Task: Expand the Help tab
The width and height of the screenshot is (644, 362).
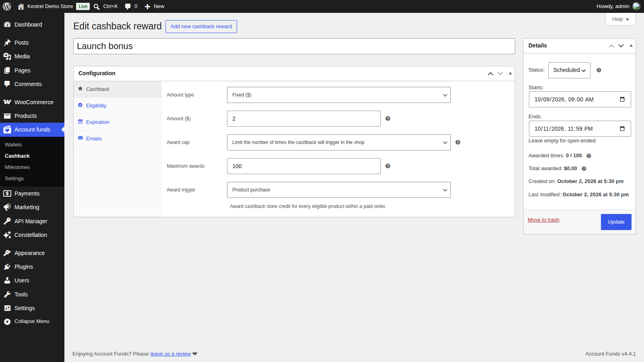Action: (x=620, y=19)
